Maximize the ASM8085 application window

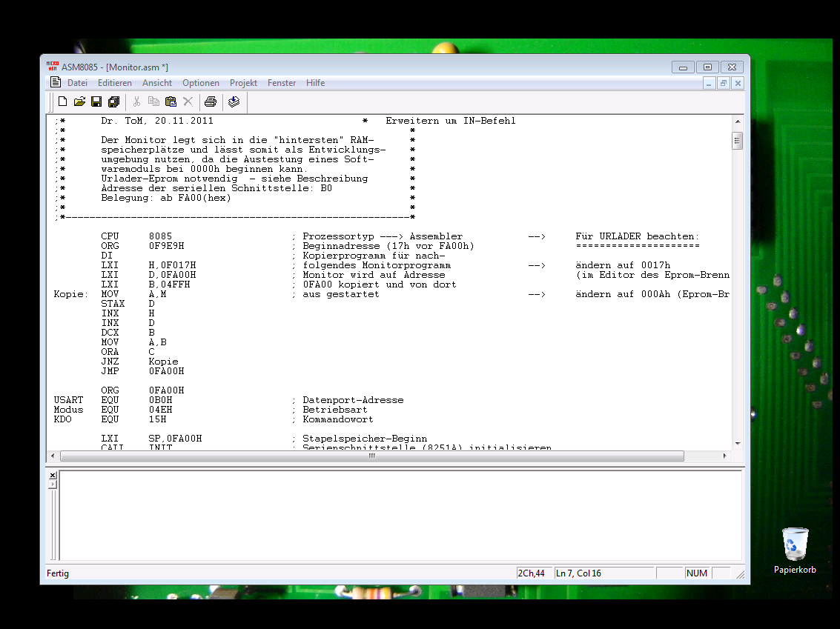(x=707, y=67)
